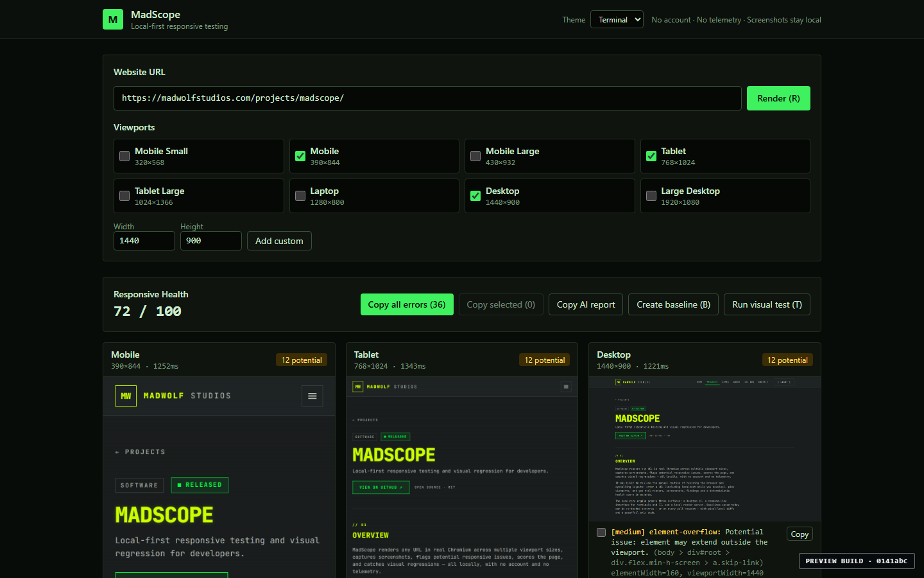Click the menu icon in Tablet preview
Image resolution: width=924 pixels, height=578 pixels.
tap(566, 387)
